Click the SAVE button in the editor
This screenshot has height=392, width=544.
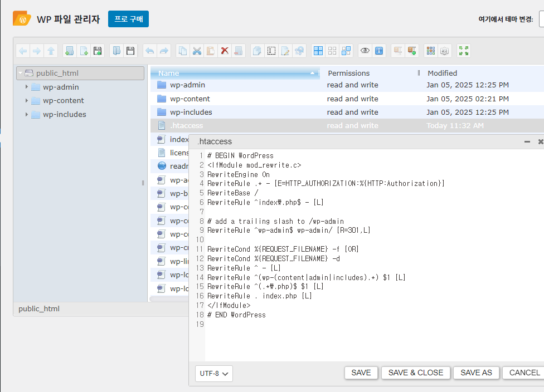pyautogui.click(x=361, y=373)
